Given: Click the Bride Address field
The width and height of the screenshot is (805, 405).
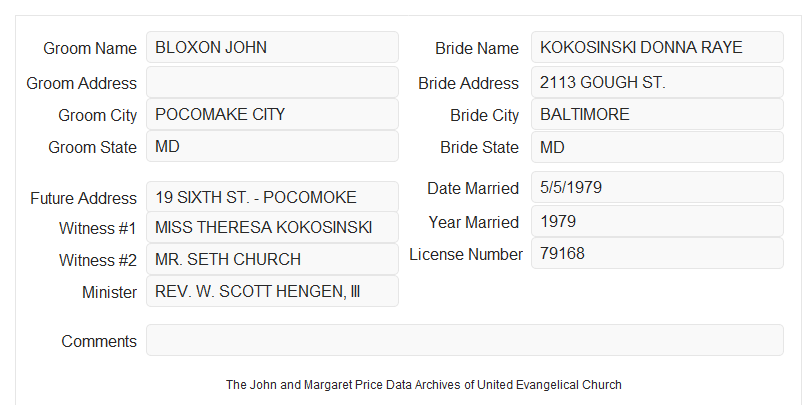Looking at the screenshot, I should 657,82.
